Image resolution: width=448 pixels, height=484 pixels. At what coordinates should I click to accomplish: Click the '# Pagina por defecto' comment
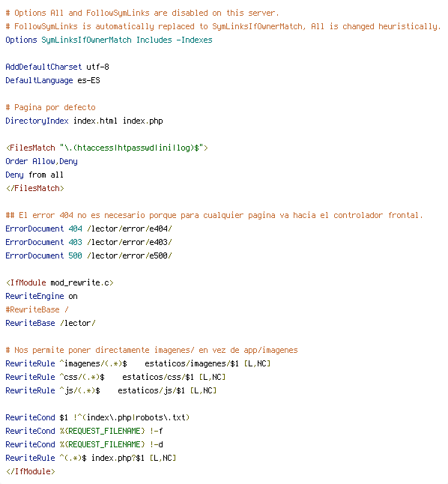[x=51, y=107]
